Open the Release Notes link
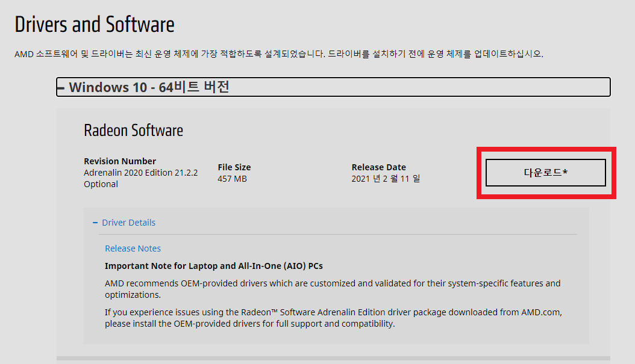This screenshot has width=635, height=364. pyautogui.click(x=133, y=248)
